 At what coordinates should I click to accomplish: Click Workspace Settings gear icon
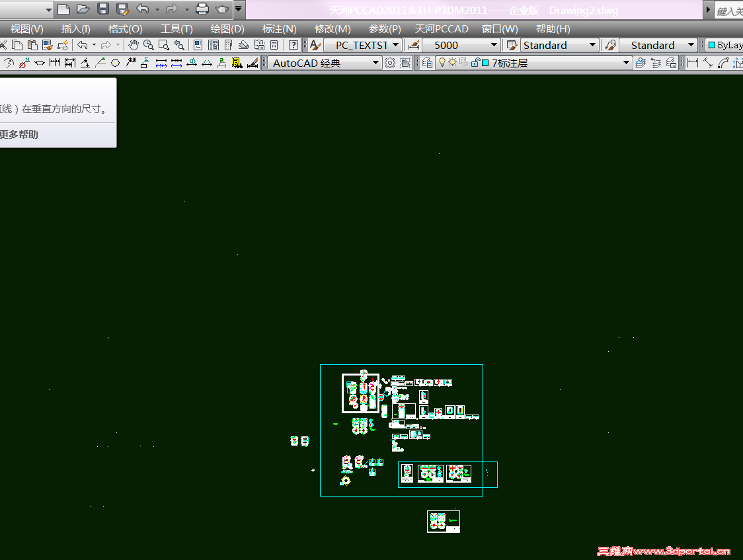(389, 63)
